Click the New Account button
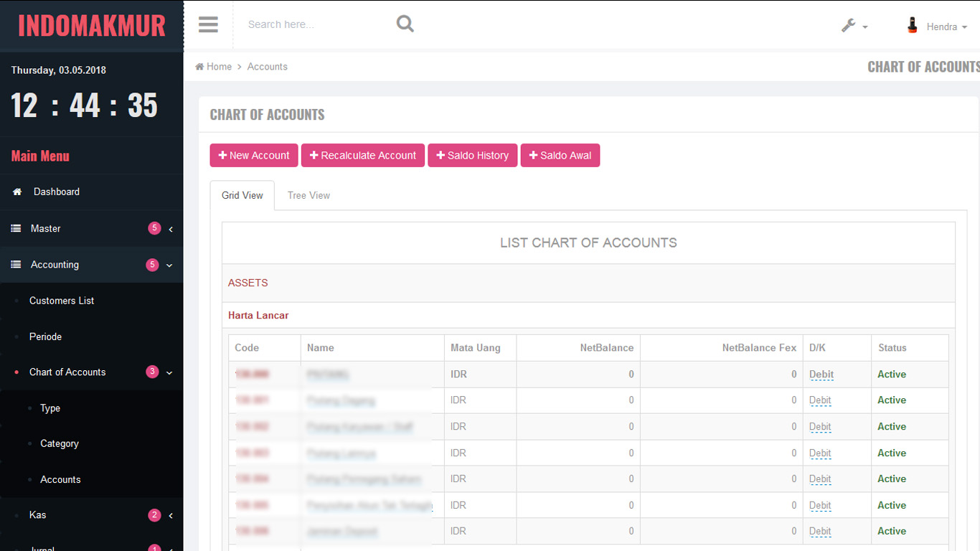980x551 pixels. pyautogui.click(x=254, y=156)
